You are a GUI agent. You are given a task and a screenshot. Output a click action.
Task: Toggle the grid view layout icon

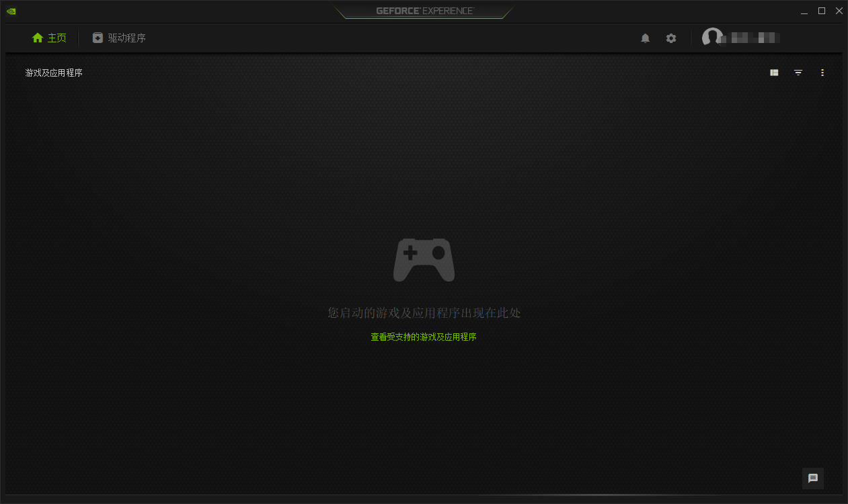pyautogui.click(x=774, y=73)
